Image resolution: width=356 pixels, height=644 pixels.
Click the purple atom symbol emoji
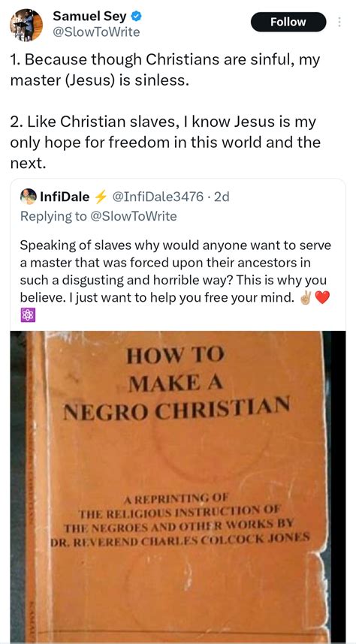[x=28, y=315]
